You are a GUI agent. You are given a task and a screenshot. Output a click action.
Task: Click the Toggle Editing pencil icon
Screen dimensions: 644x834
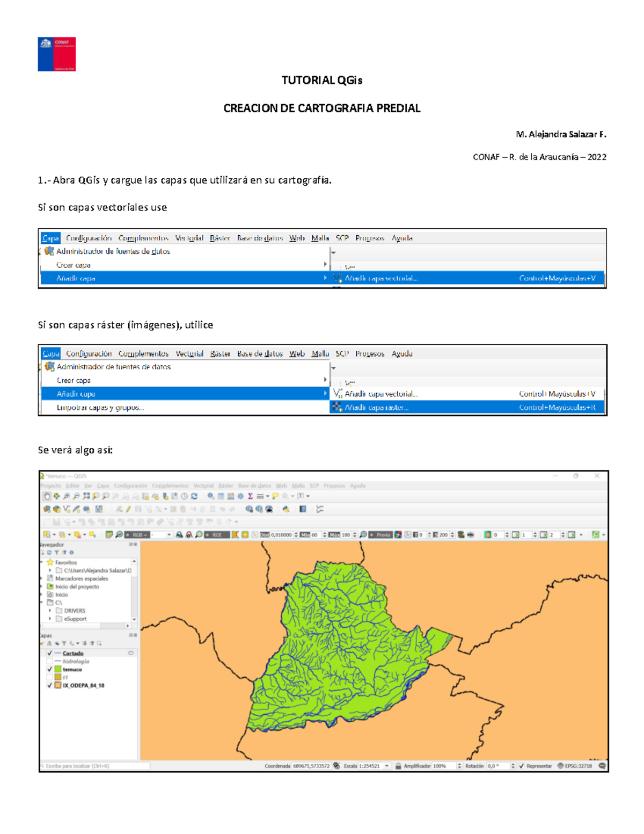coord(129,509)
